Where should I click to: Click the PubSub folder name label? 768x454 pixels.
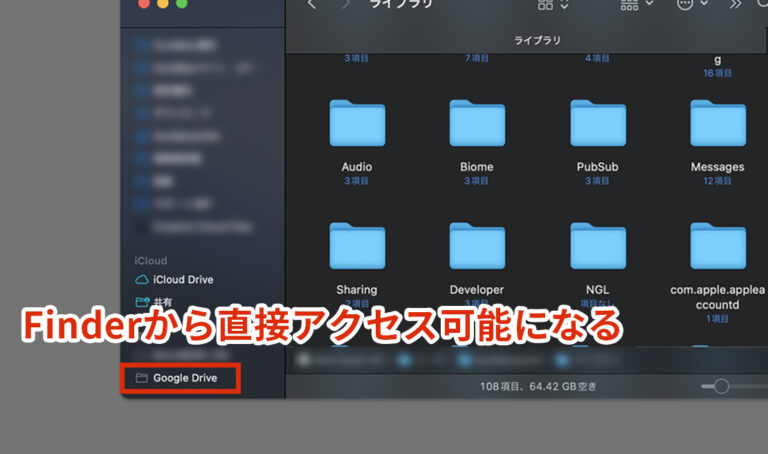598,167
